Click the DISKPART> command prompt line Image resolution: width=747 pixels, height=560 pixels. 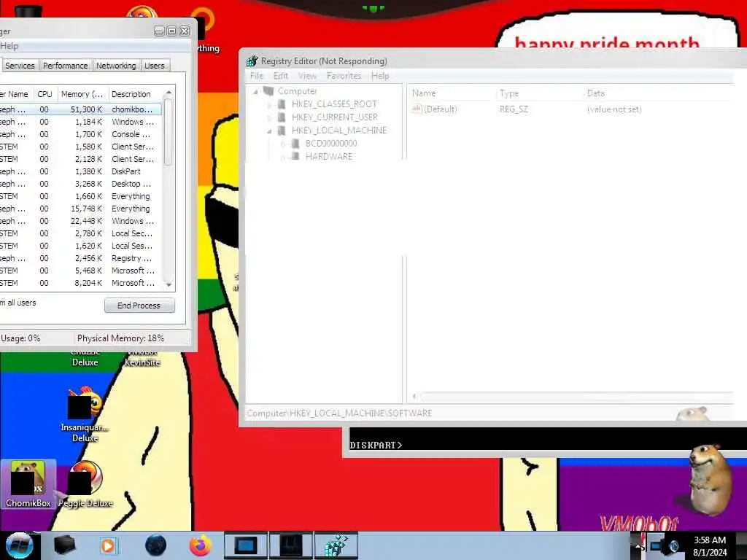[x=376, y=445]
